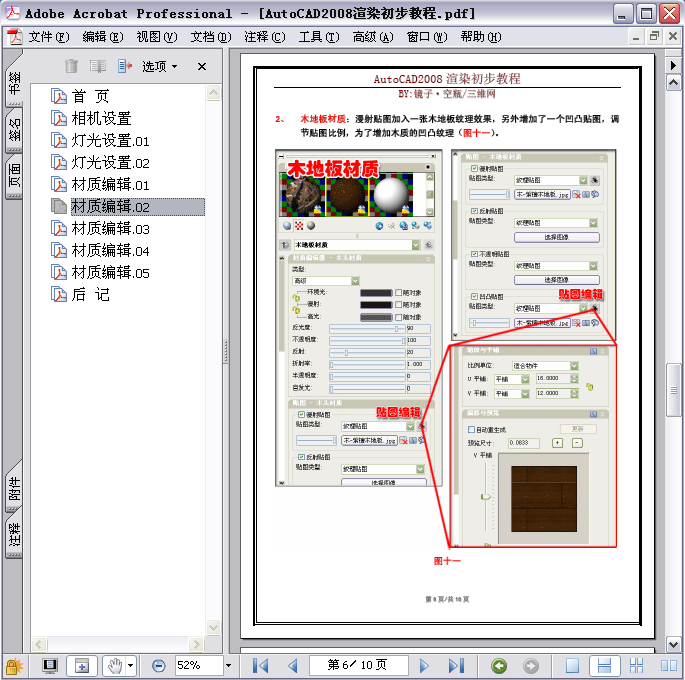This screenshot has width=685, height=680.
Task: Click bookmarks panel scroll left arrow
Action: (39, 644)
